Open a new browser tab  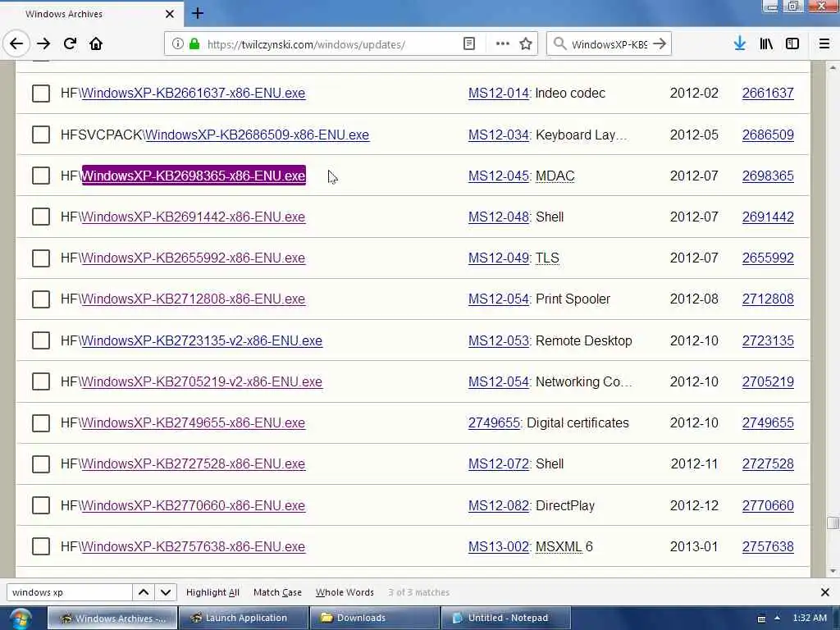click(x=198, y=13)
